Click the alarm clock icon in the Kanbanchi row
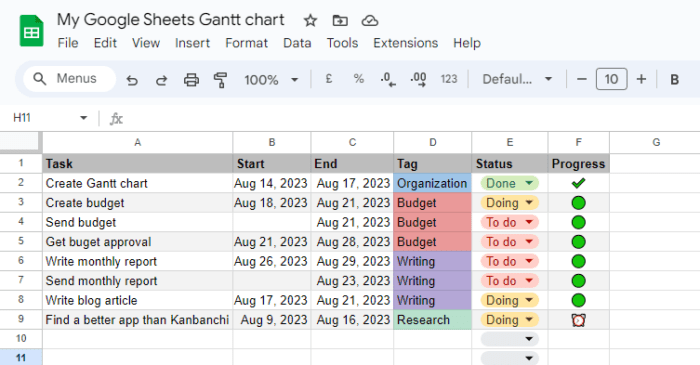This screenshot has width=700, height=365. coord(578,320)
